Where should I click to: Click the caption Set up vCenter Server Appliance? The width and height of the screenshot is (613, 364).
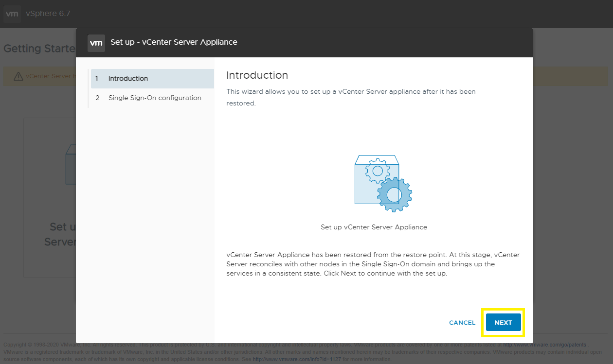374,227
